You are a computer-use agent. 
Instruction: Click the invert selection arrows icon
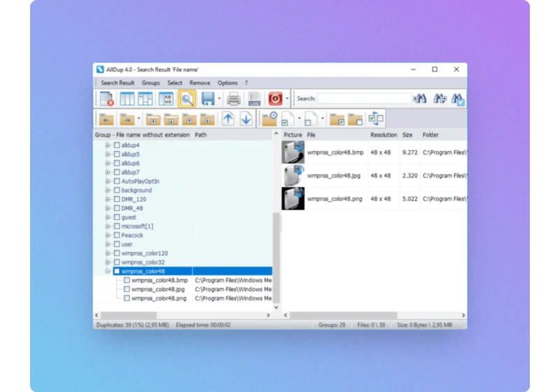pyautogui.click(x=376, y=118)
